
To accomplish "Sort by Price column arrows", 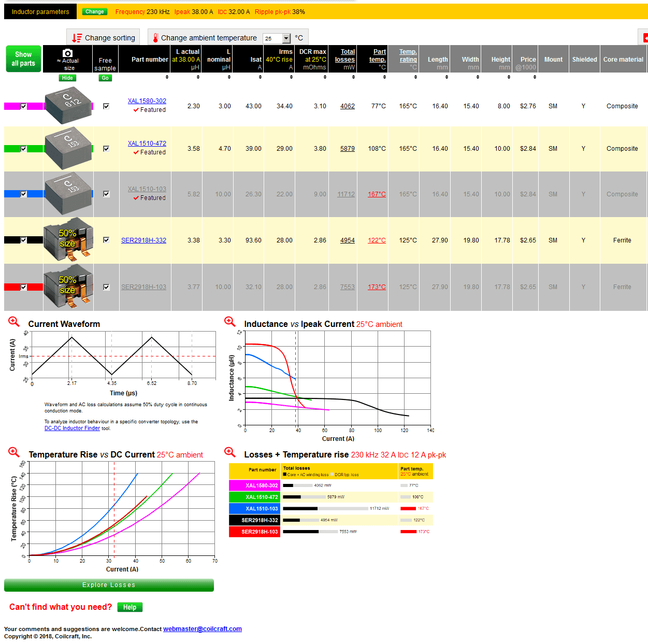I will click(535, 77).
